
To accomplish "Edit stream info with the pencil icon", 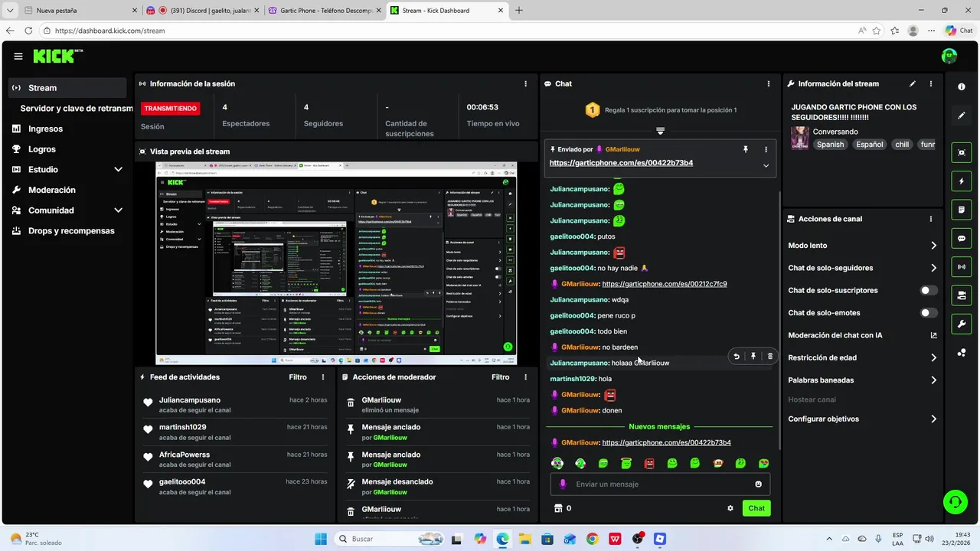I will (x=912, y=83).
